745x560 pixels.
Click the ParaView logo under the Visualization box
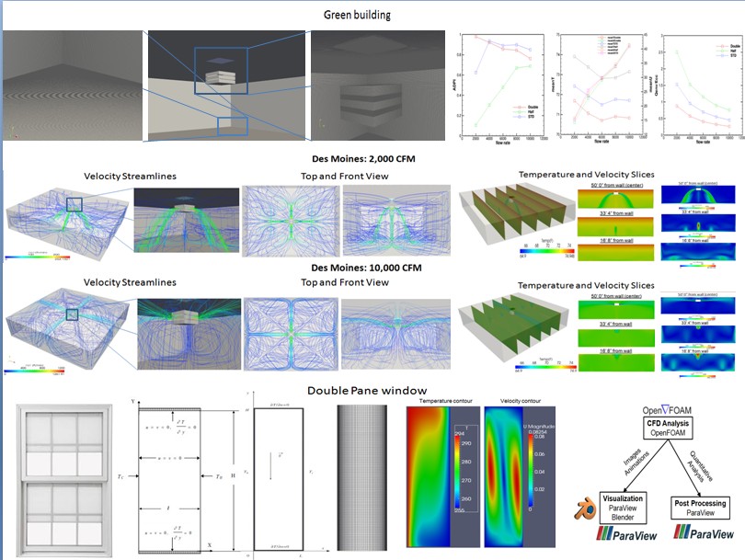point(626,534)
